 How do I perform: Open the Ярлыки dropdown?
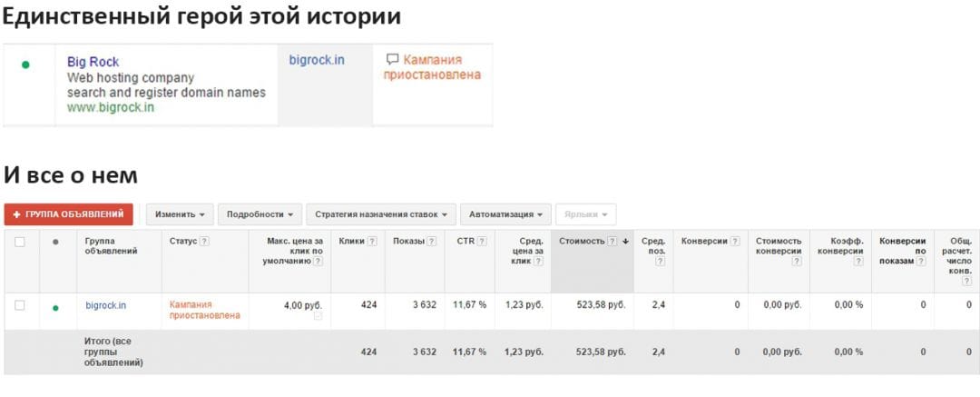pos(585,214)
